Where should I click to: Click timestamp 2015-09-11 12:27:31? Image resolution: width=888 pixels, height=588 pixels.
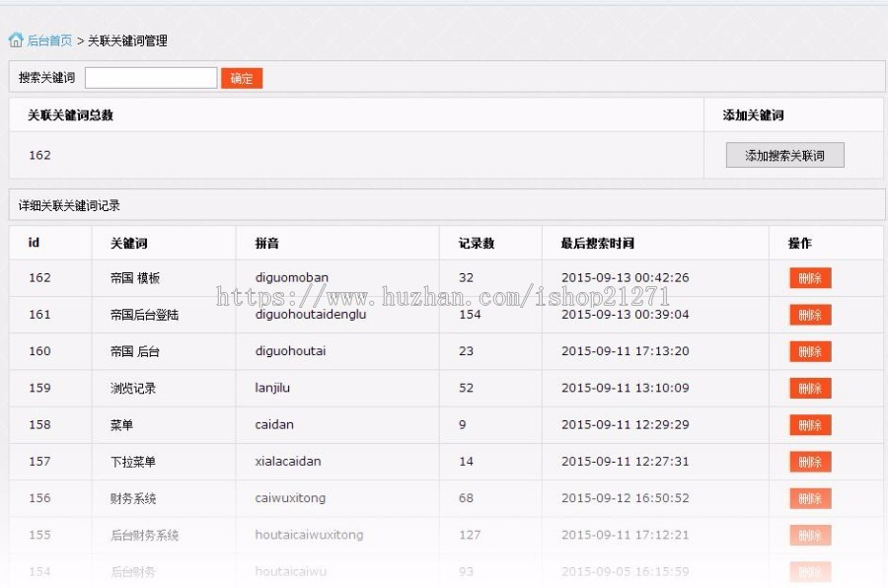626,462
